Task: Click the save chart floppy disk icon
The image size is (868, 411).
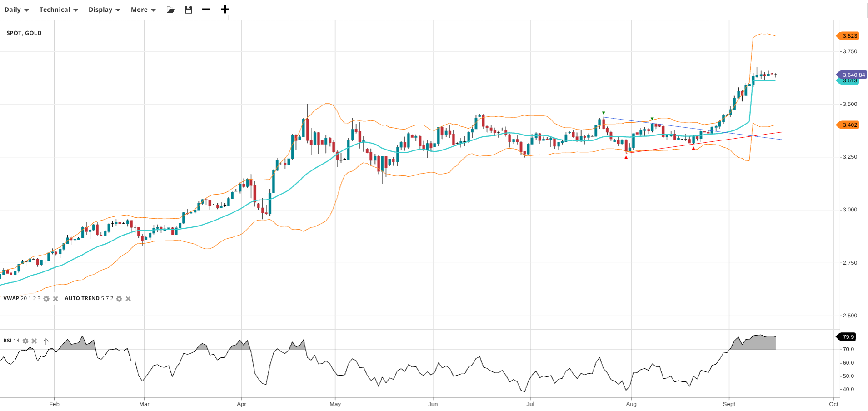Action: 188,10
